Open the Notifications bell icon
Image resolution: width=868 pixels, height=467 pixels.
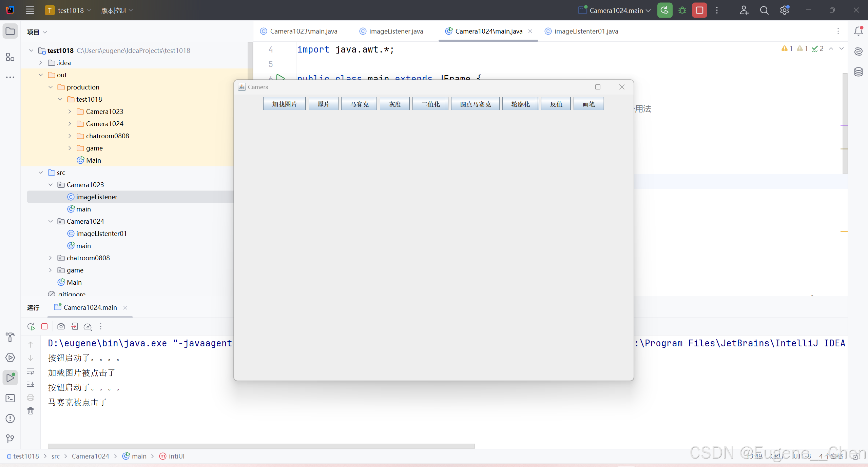[858, 31]
